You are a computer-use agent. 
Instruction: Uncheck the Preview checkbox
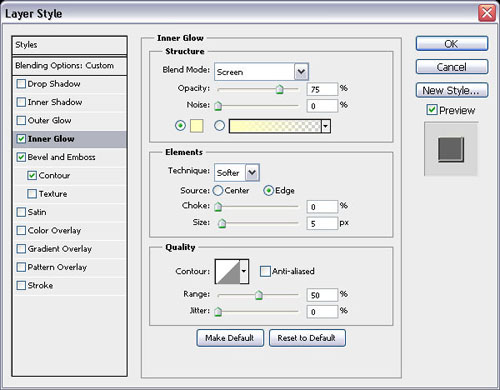coord(432,110)
